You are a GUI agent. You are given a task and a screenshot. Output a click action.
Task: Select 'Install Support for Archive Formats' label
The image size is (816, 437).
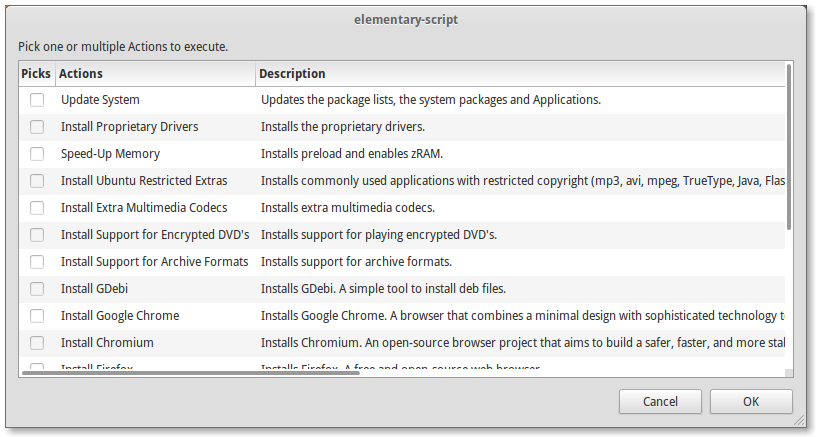pyautogui.click(x=155, y=262)
